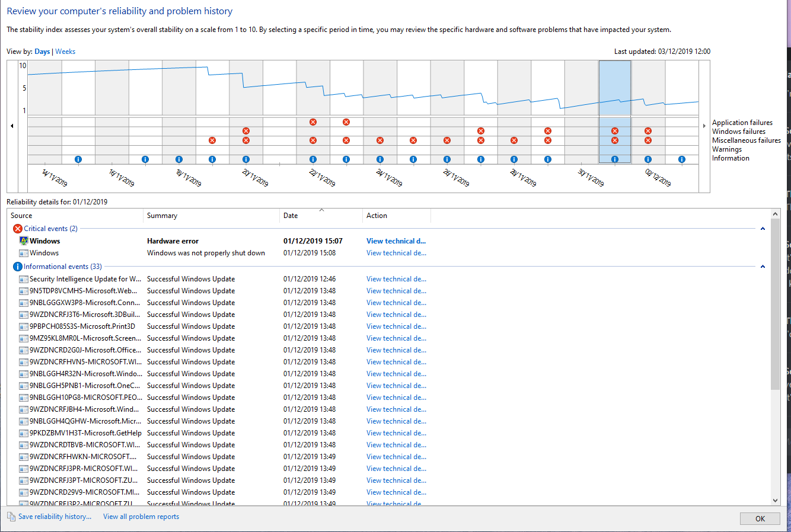This screenshot has width=791, height=532.
Task: Select the 9WZDNCRFJBH4-Microsoft.Wind row
Action: pyautogui.click(x=388, y=409)
